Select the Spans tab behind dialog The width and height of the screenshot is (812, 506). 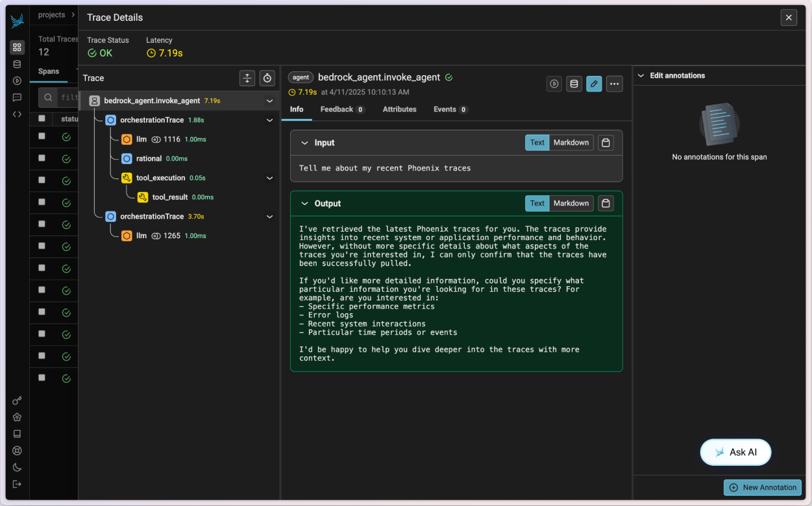(49, 71)
